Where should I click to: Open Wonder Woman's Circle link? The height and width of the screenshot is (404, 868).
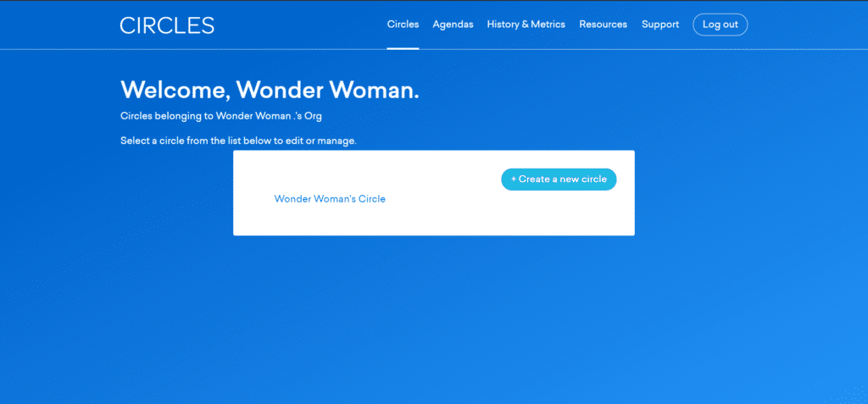(x=330, y=199)
